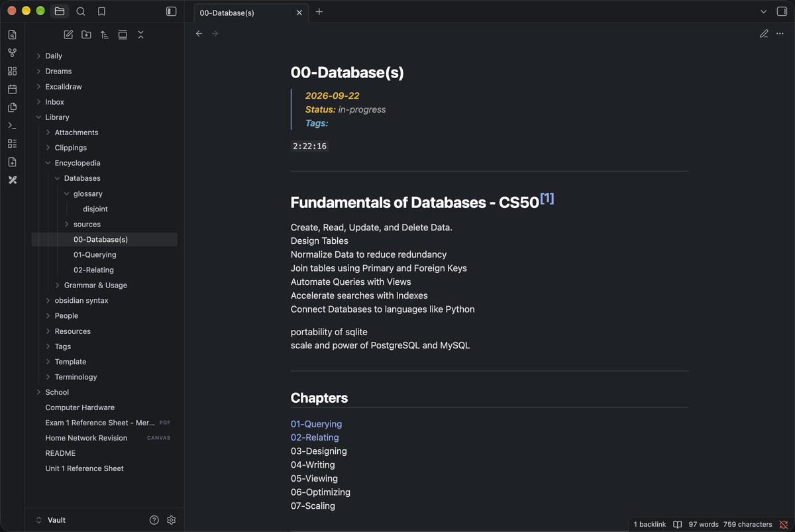Close the 00-Database(s) tab

(x=299, y=13)
